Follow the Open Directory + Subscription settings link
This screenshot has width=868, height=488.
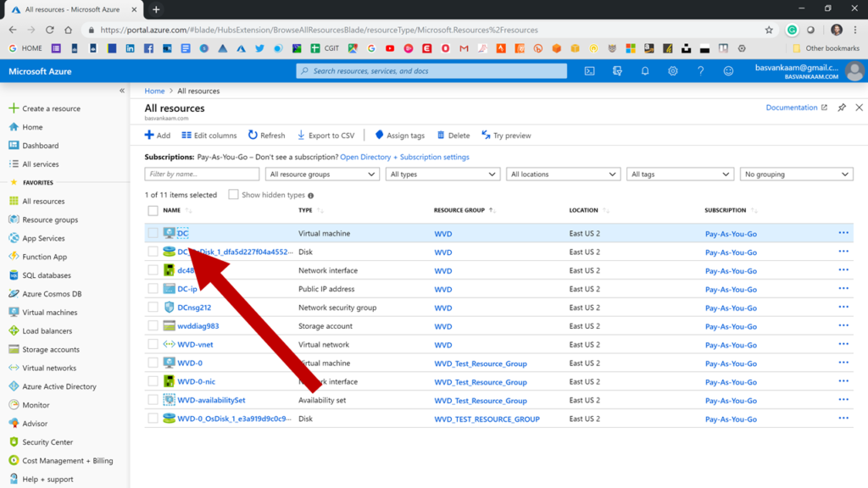pos(404,157)
